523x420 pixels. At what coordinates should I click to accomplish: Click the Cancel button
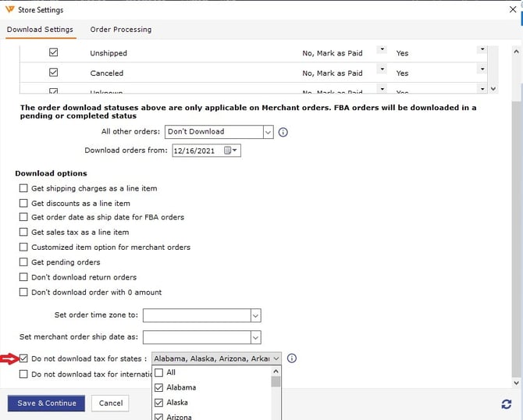(110, 404)
